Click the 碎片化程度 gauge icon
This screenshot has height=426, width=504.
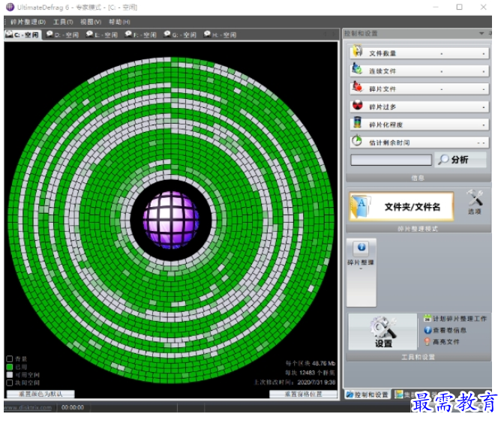point(357,122)
